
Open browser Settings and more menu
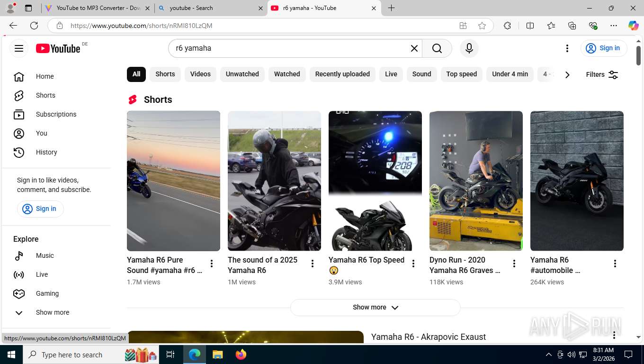click(x=614, y=26)
